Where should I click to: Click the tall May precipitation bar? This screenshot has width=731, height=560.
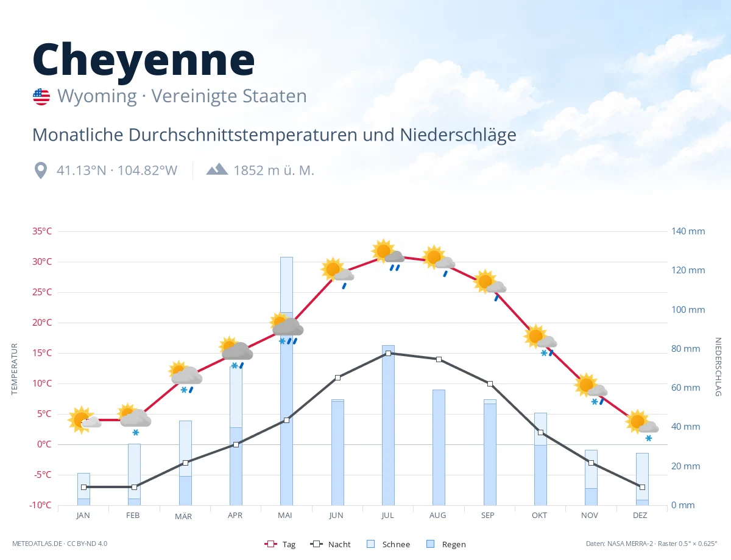click(x=286, y=381)
